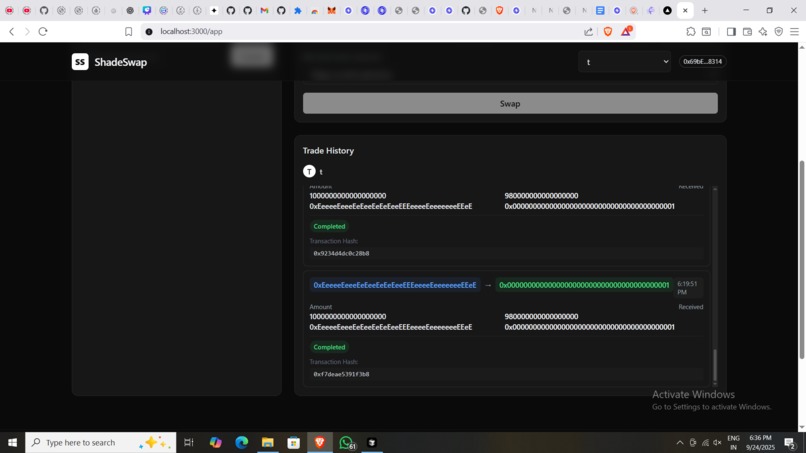The height and width of the screenshot is (453, 806).
Task: Click the 6:19:51 PM timestamp
Action: (x=687, y=288)
